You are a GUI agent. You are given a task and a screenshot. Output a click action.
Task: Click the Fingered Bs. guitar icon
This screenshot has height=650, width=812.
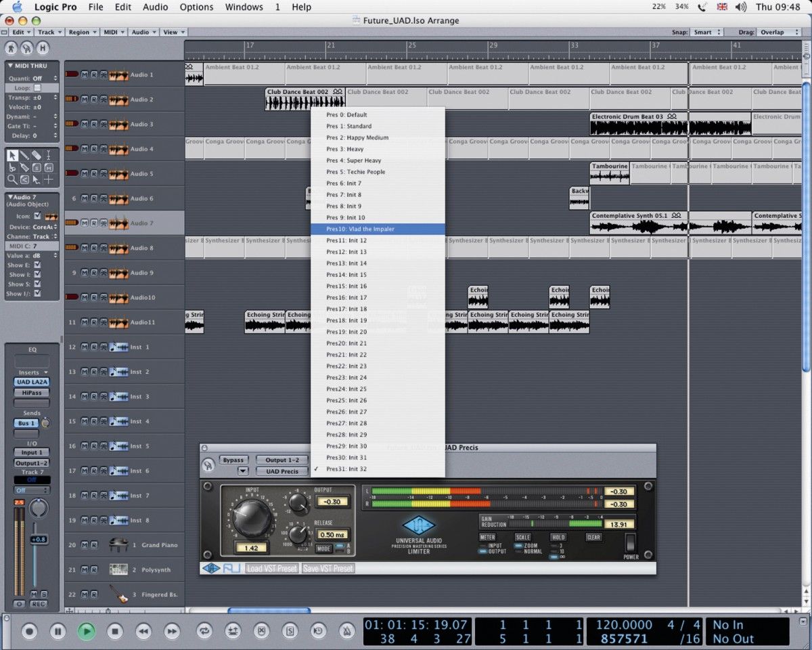[x=118, y=594]
